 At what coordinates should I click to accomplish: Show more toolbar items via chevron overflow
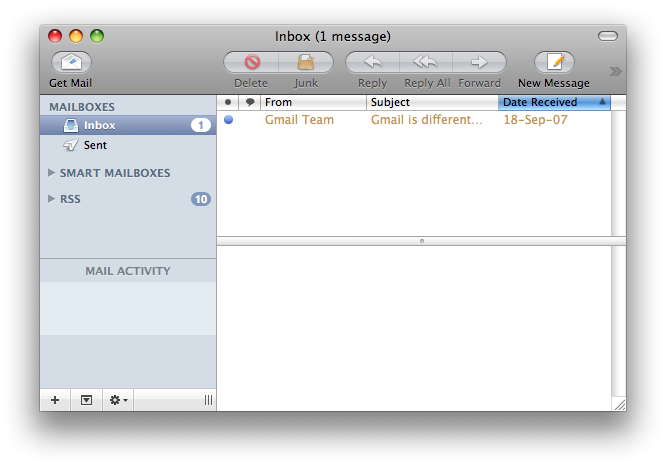[x=615, y=71]
